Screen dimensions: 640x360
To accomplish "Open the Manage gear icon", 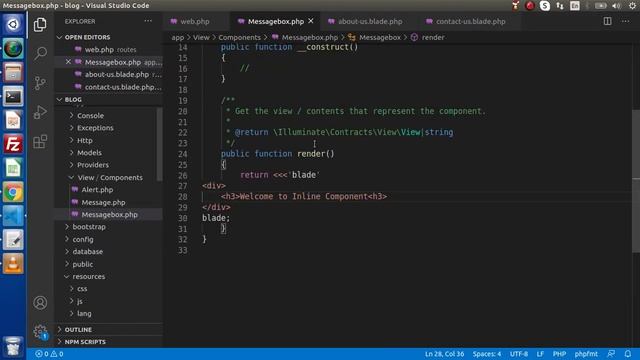I will pyautogui.click(x=40, y=331).
